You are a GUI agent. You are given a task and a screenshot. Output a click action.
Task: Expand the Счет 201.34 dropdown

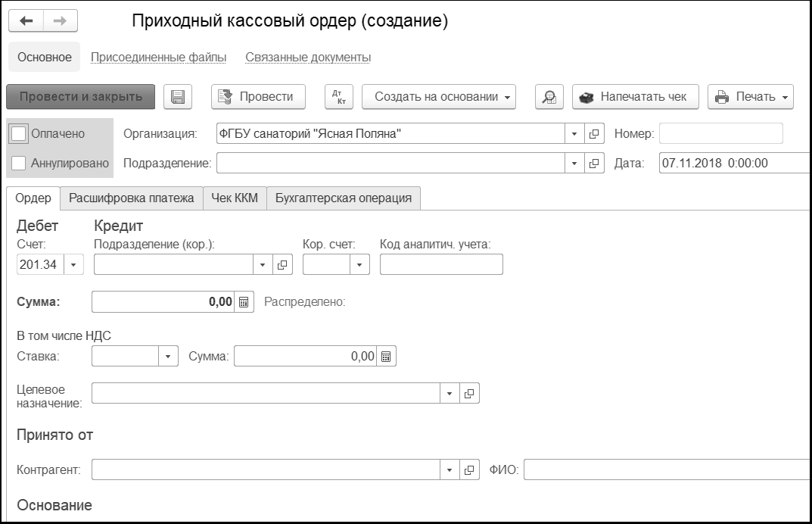[x=73, y=264]
